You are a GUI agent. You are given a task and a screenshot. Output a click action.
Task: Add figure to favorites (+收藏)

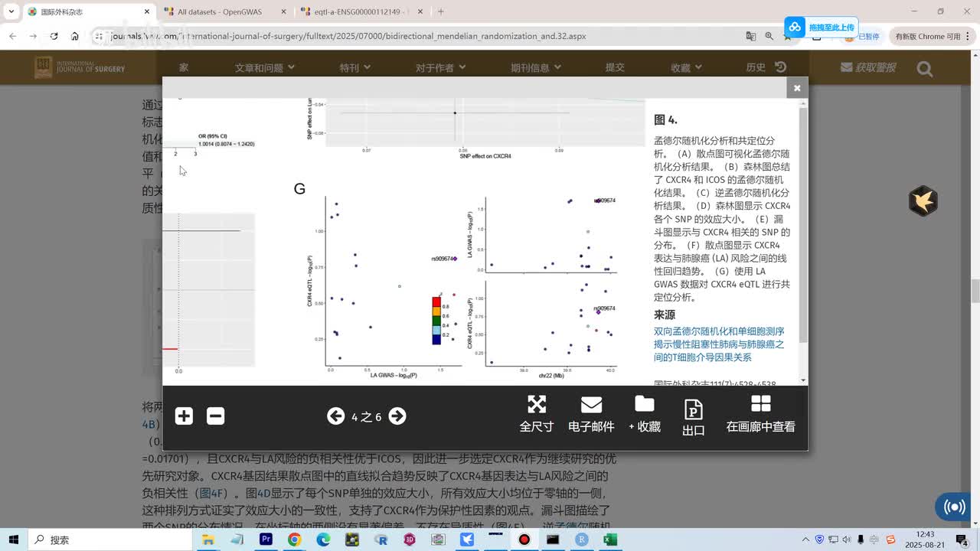pos(645,414)
